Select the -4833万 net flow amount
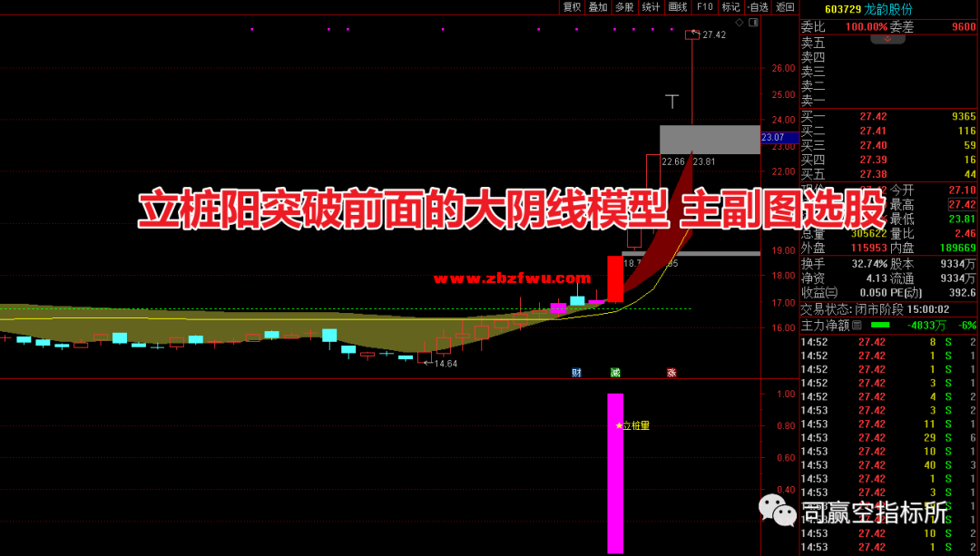This screenshot has height=556, width=980. tap(926, 325)
